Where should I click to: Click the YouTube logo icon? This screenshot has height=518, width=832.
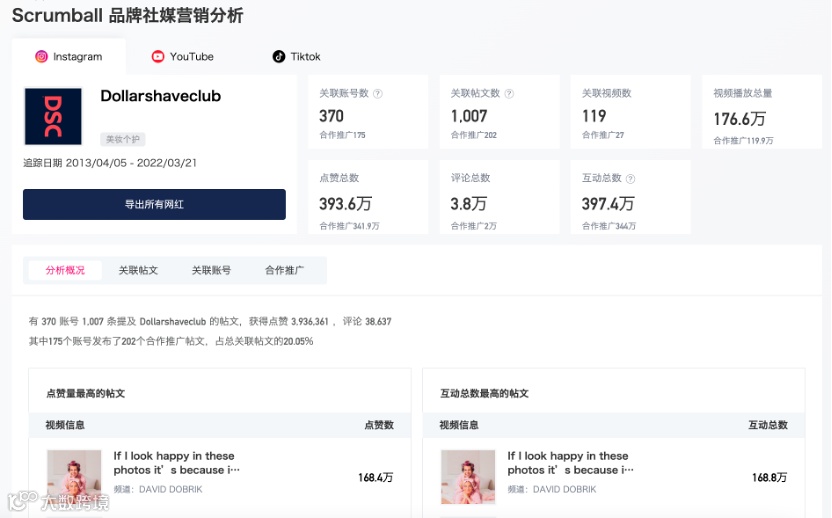[158, 56]
